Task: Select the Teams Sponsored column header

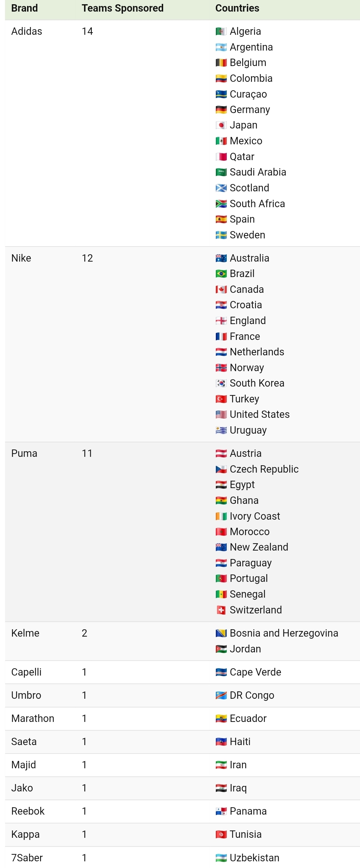Action: 123,8
